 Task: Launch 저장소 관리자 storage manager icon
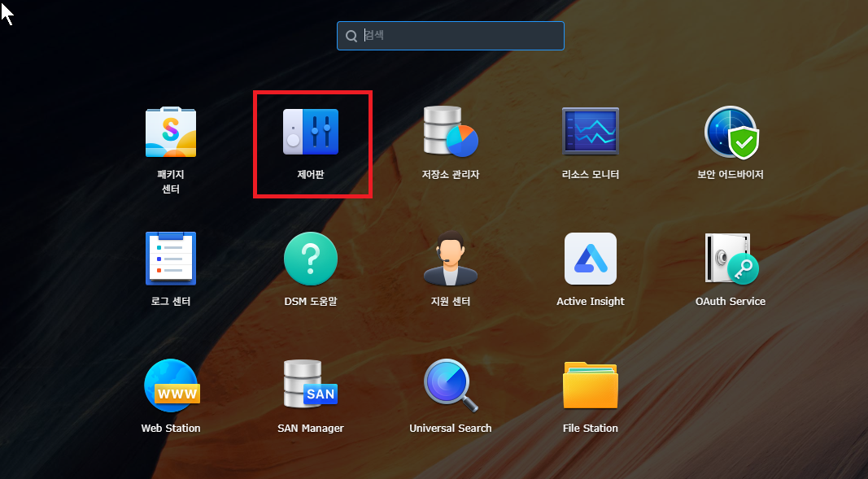pos(451,132)
